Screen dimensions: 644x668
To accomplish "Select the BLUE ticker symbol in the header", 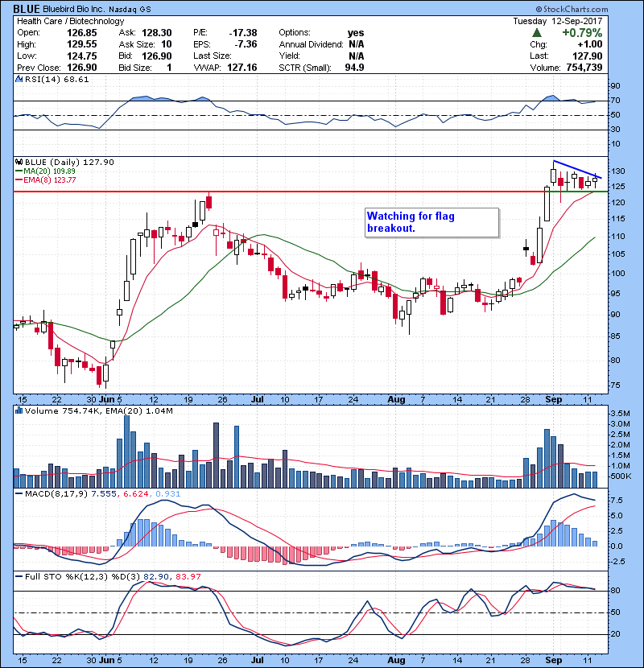I will click(27, 9).
